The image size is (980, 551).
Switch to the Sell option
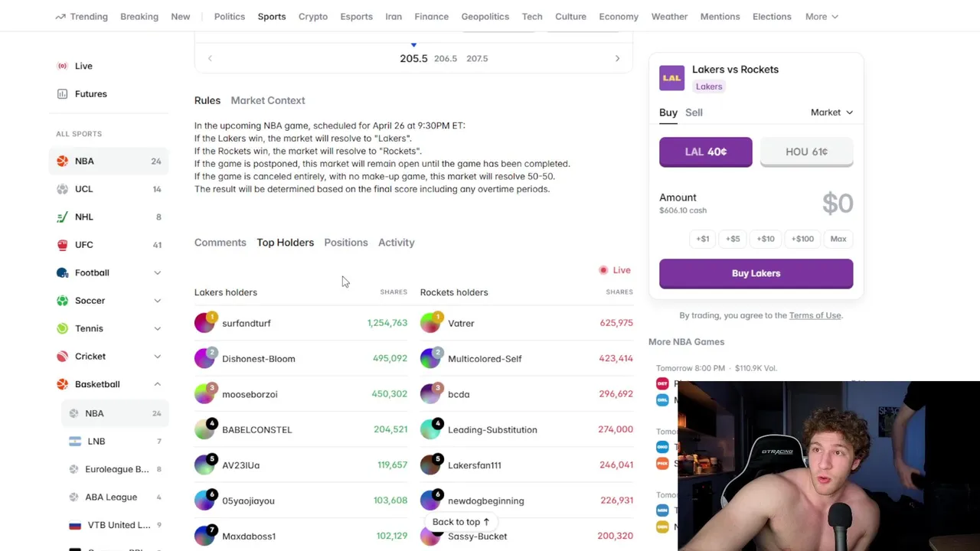(694, 112)
